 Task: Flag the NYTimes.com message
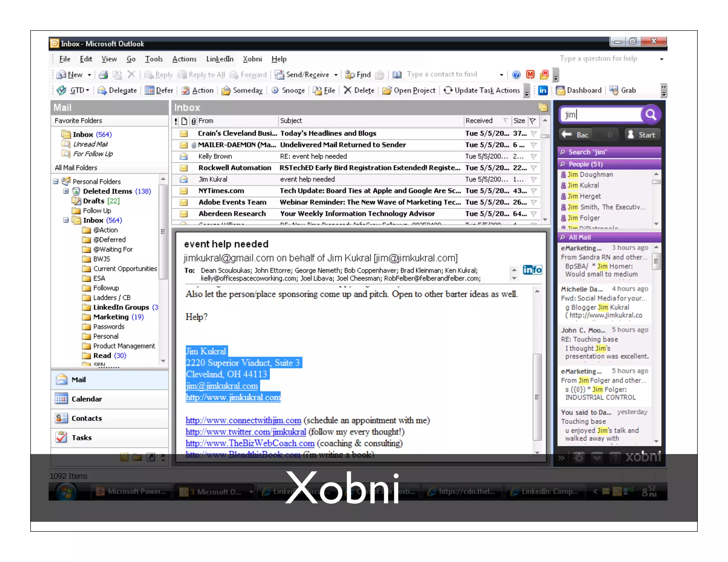[x=534, y=191]
